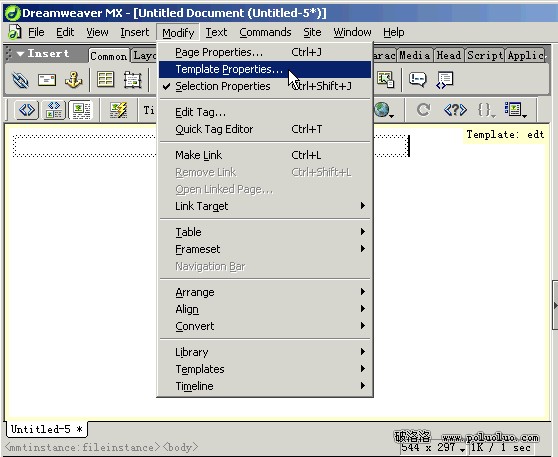558x457 pixels.
Task: Select the Untitled-5 document tab
Action: (x=47, y=429)
